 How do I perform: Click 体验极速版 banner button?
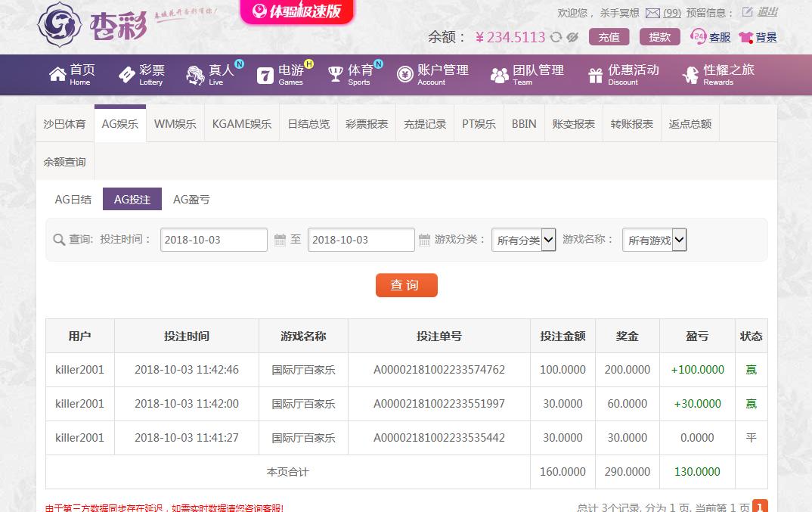tap(296, 11)
